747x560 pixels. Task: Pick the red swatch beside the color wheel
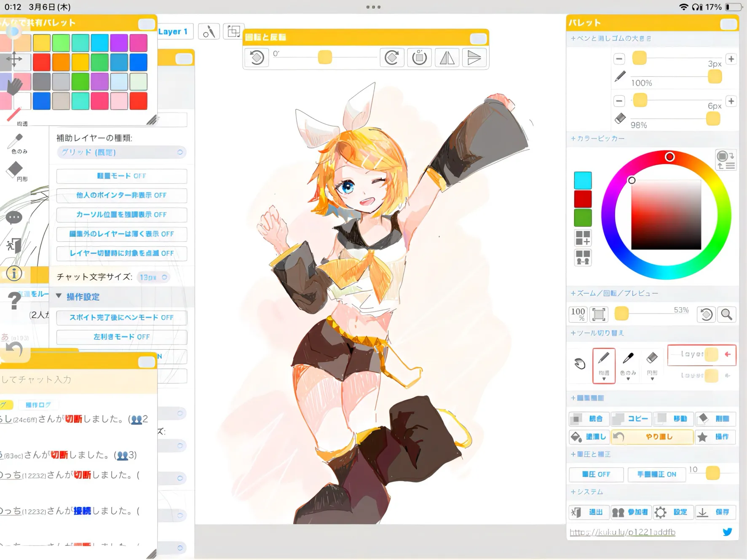583,199
